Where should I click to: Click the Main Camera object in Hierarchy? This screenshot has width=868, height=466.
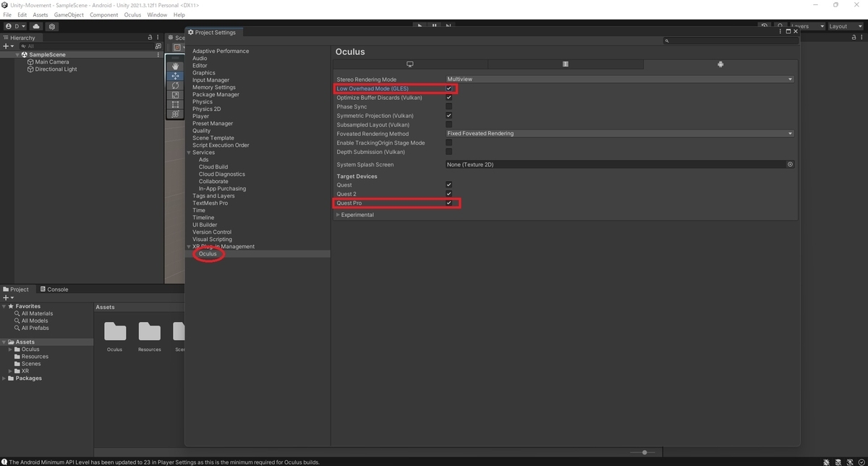coord(51,62)
